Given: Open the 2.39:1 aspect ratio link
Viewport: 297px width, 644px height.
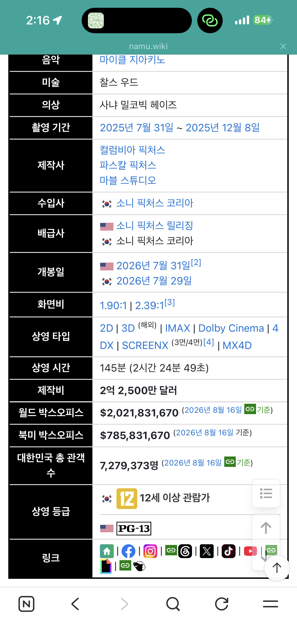Looking at the screenshot, I should point(149,305).
